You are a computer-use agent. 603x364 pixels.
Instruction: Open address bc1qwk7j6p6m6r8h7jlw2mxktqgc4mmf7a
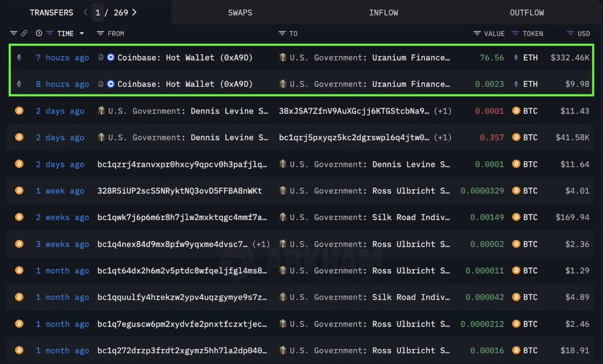tap(182, 217)
